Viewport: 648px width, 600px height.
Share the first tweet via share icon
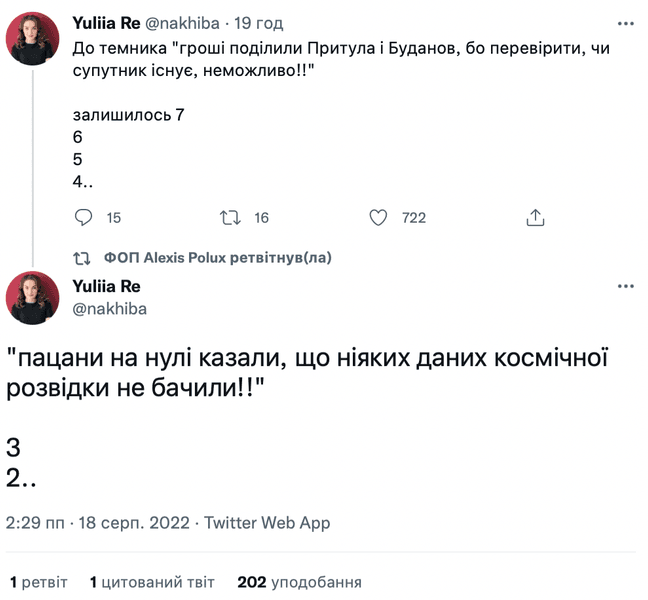tap(535, 217)
